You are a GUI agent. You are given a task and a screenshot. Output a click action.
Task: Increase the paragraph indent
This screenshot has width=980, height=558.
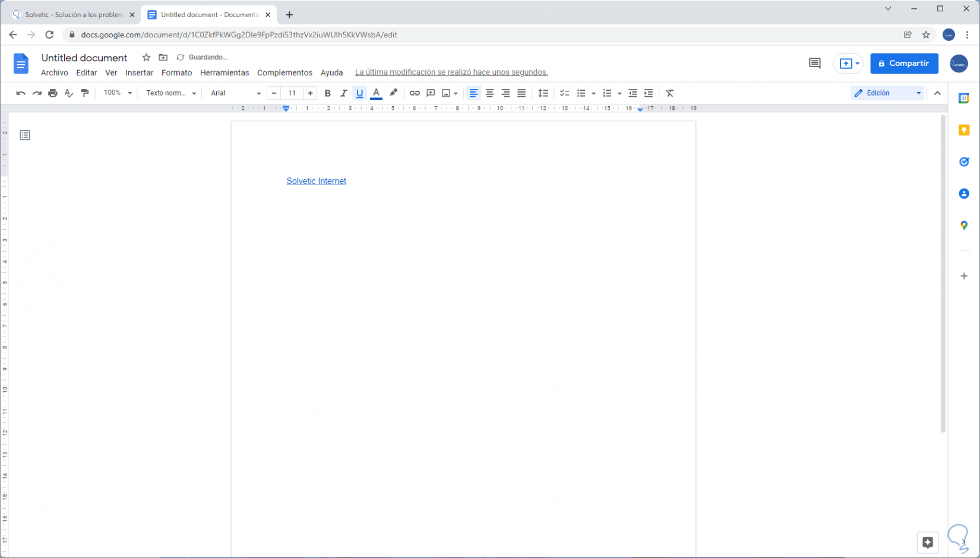(x=649, y=93)
